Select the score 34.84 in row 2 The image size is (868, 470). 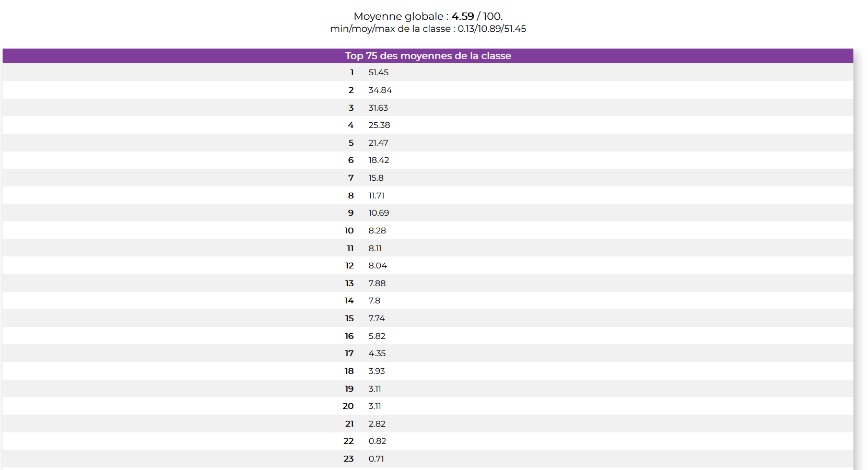click(380, 90)
